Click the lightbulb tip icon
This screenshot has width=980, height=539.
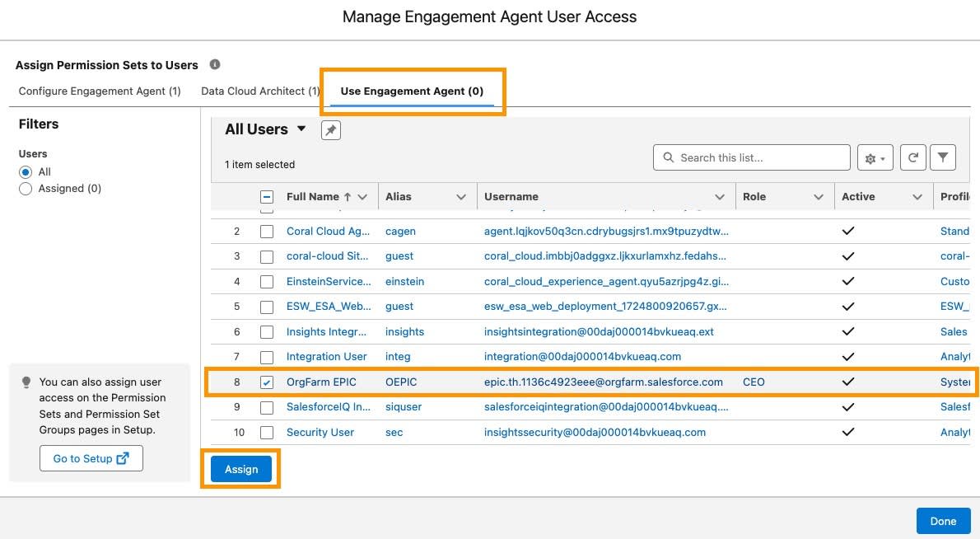[x=26, y=382]
